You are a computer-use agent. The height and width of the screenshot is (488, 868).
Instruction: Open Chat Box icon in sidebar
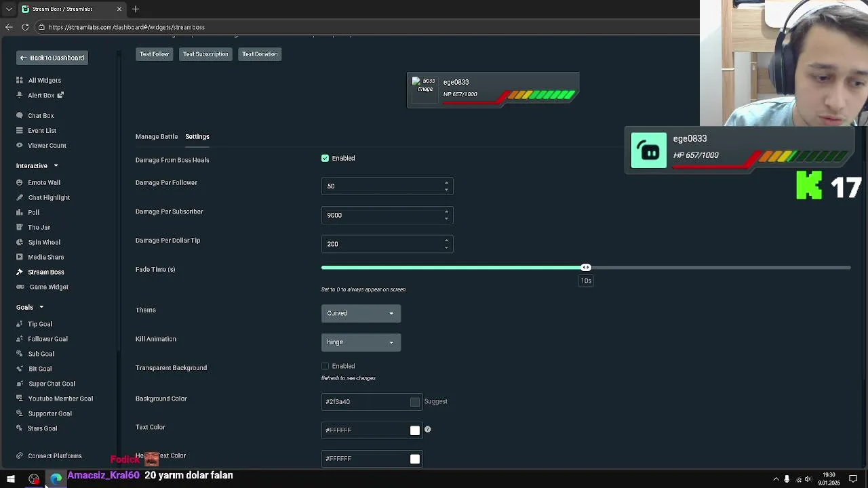(x=20, y=115)
